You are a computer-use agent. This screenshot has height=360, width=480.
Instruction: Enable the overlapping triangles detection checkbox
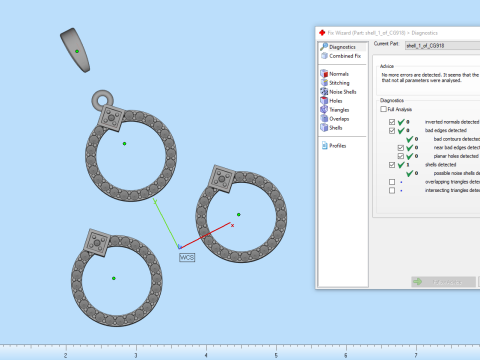392,182
